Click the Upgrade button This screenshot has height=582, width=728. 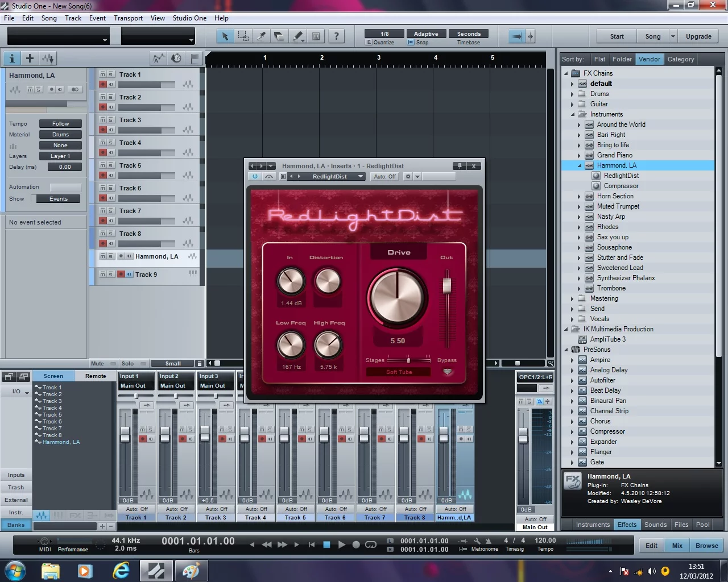[x=698, y=36]
